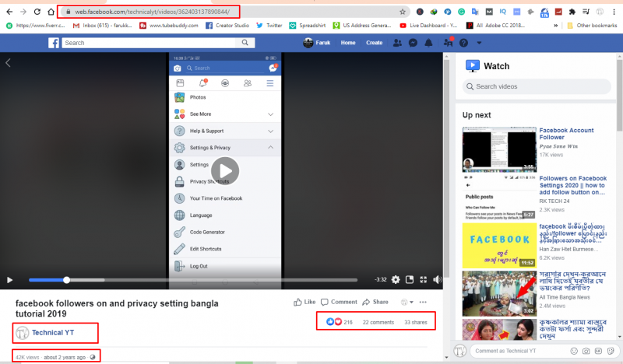Screen dimensions: 623x364
Task: Open the Watch heading link
Action: tap(496, 66)
